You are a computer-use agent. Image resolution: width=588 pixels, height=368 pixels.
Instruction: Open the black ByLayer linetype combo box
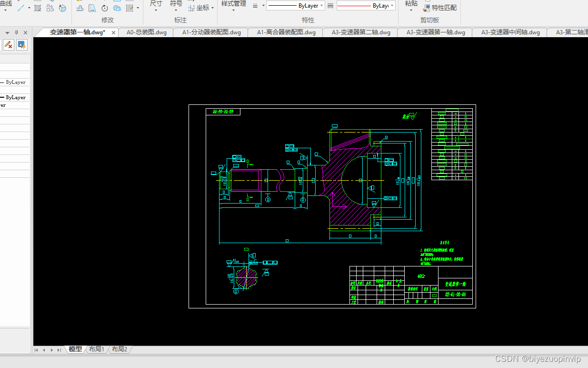(x=295, y=6)
